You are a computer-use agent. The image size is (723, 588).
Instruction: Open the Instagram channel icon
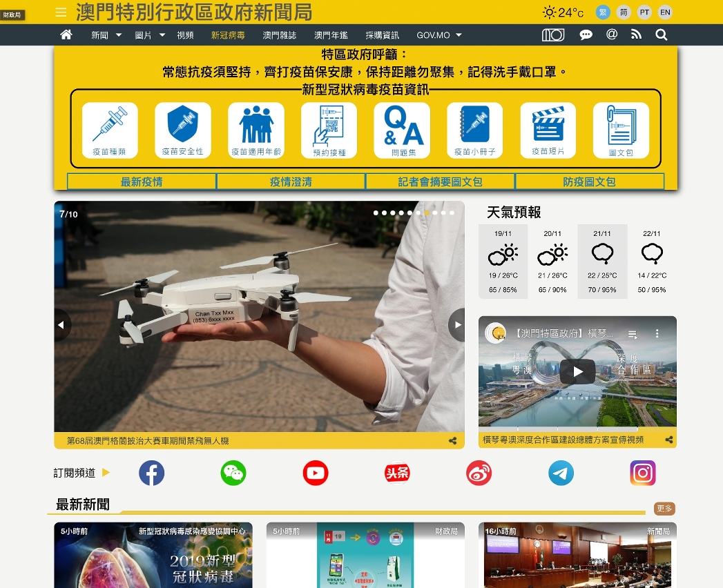coord(642,473)
